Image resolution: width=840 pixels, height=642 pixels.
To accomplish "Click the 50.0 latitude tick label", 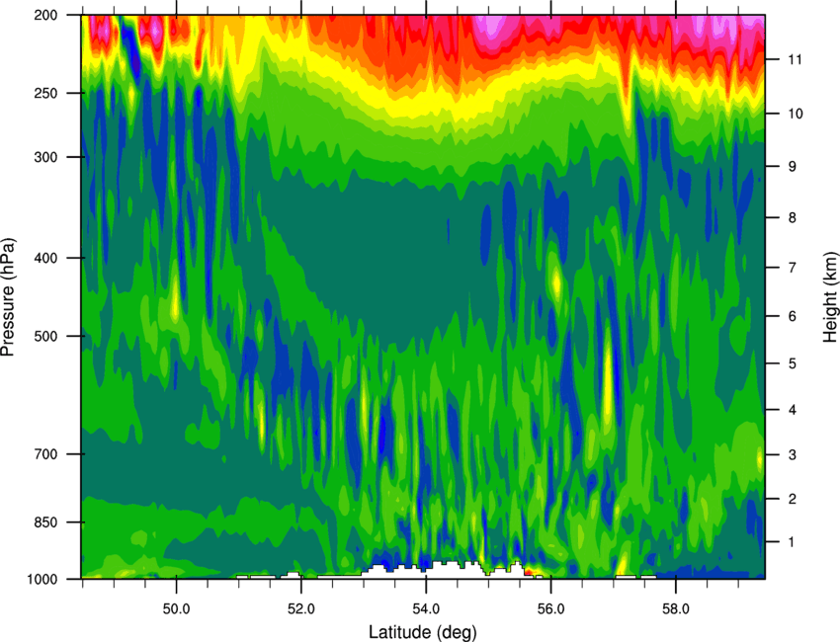I will [x=176, y=609].
